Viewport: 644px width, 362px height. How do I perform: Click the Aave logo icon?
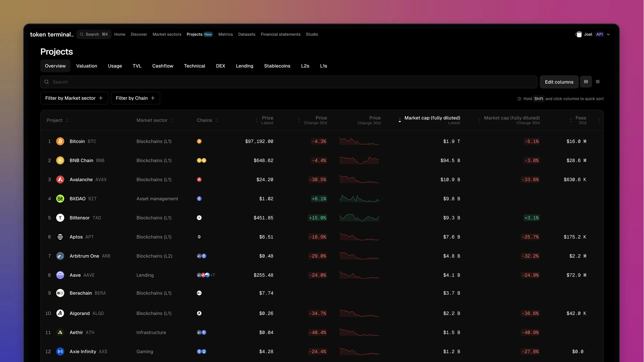click(x=60, y=275)
